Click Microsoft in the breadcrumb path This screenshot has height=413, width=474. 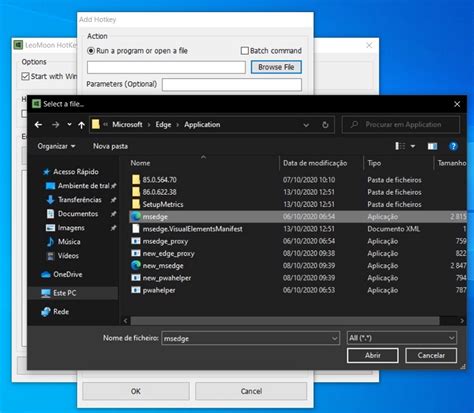point(127,125)
